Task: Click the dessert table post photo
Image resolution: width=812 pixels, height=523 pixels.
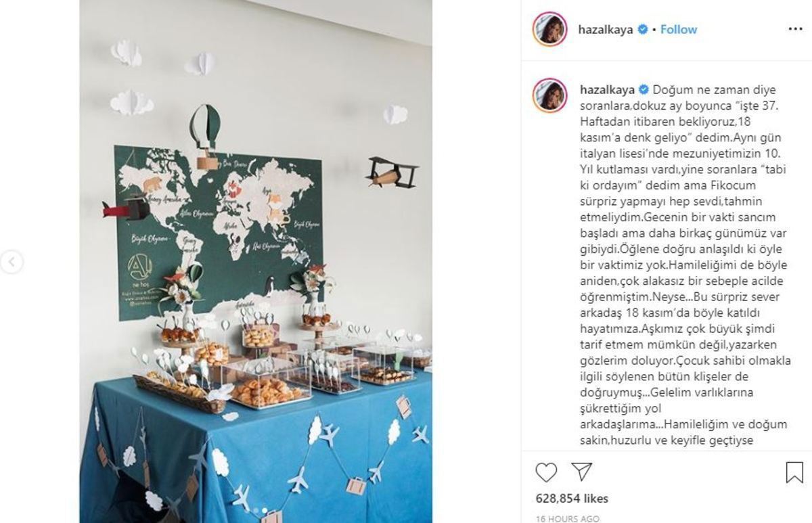Action: click(256, 261)
